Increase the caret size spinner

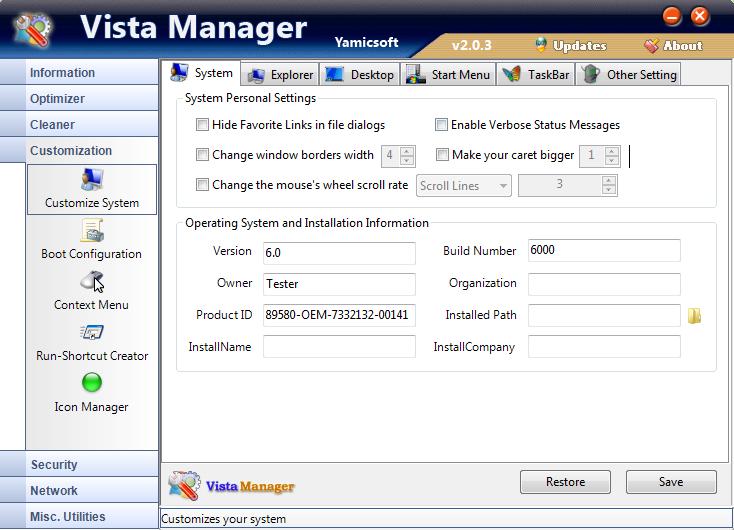pyautogui.click(x=611, y=151)
